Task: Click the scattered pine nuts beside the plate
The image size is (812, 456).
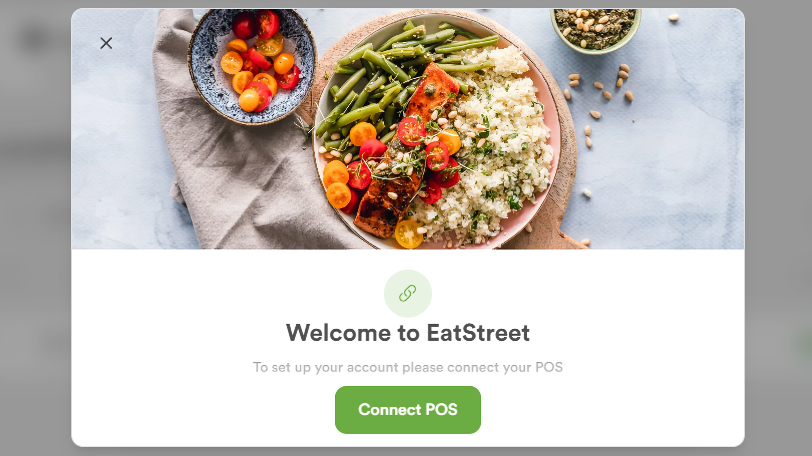Action: click(601, 98)
